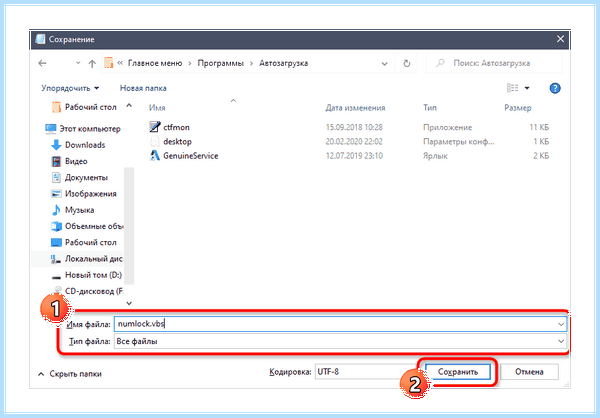Create folder with Новая папка
Image resolution: width=600 pixels, height=418 pixels.
143,88
